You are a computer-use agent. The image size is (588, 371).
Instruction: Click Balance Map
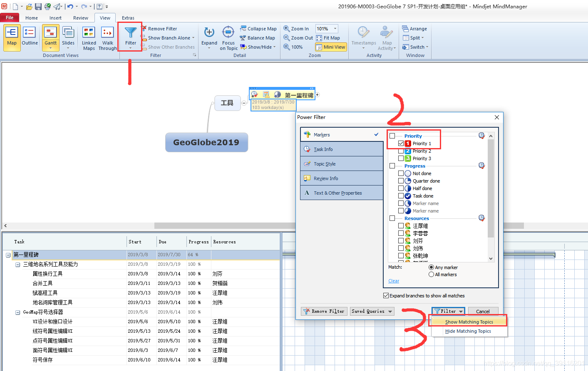pyautogui.click(x=257, y=38)
